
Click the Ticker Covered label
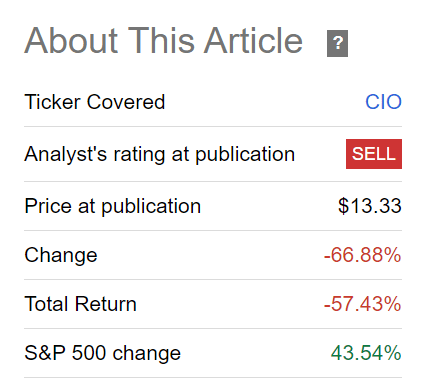[95, 102]
